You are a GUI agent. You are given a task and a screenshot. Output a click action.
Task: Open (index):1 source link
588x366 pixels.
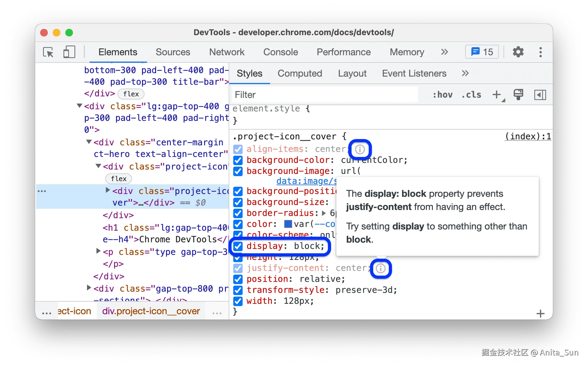click(x=528, y=137)
